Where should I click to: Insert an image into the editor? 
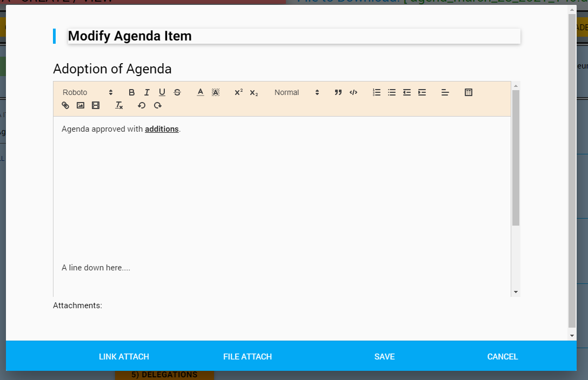(x=80, y=106)
